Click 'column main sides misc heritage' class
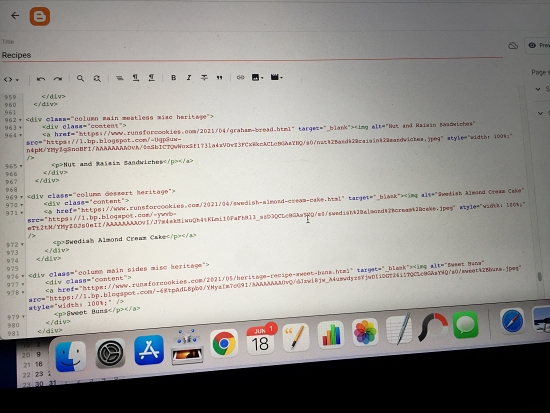550x413 pixels. click(x=140, y=269)
